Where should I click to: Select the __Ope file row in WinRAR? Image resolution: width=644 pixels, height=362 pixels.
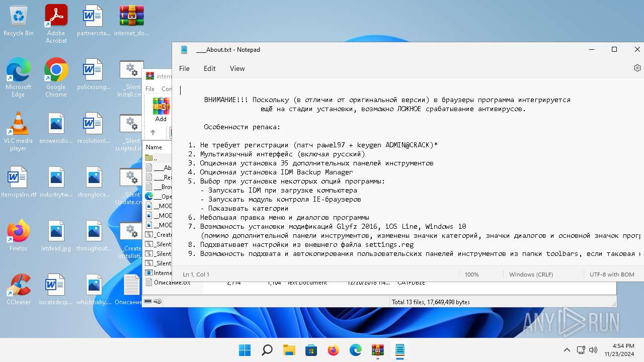coord(158,196)
